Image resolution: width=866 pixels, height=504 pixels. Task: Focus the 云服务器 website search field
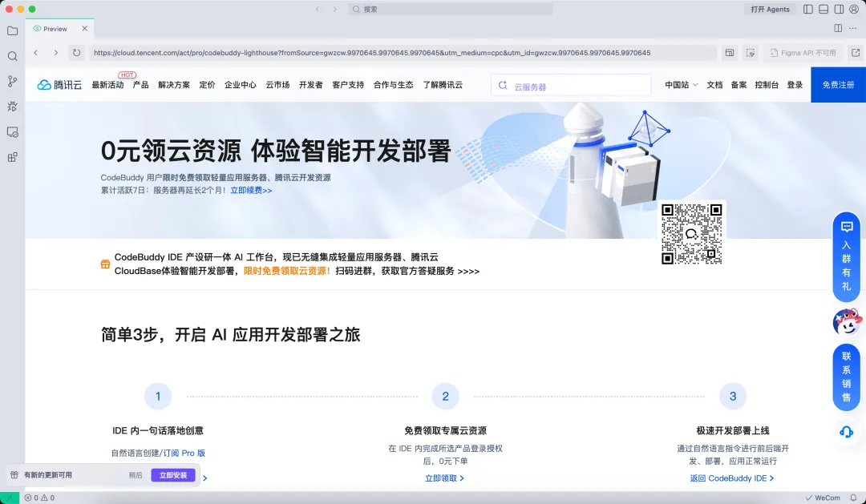coord(571,86)
